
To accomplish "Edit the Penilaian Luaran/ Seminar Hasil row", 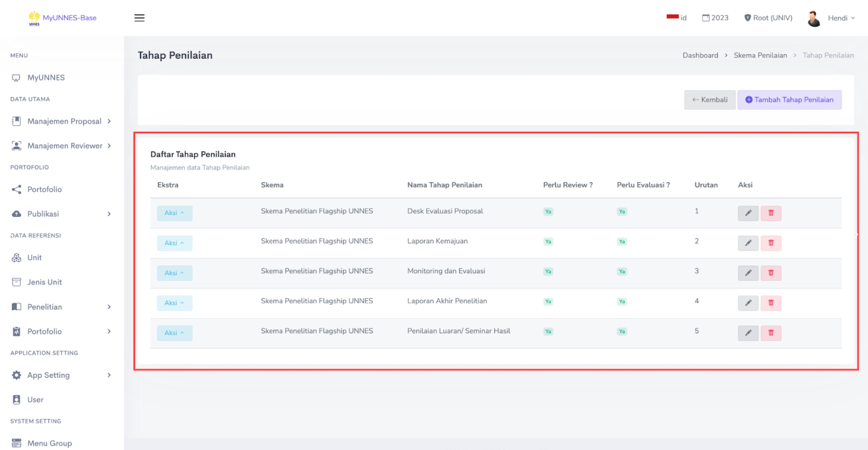I will [748, 333].
